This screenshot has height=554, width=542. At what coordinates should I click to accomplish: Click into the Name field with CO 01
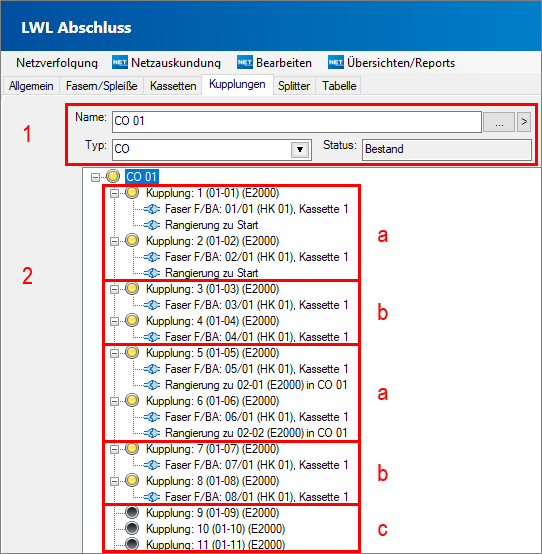(297, 122)
